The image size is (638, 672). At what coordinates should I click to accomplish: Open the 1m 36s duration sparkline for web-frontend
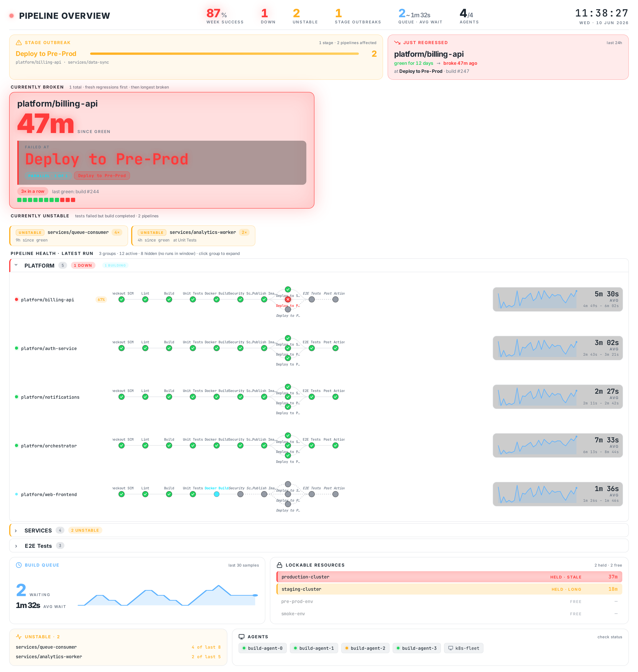click(557, 494)
